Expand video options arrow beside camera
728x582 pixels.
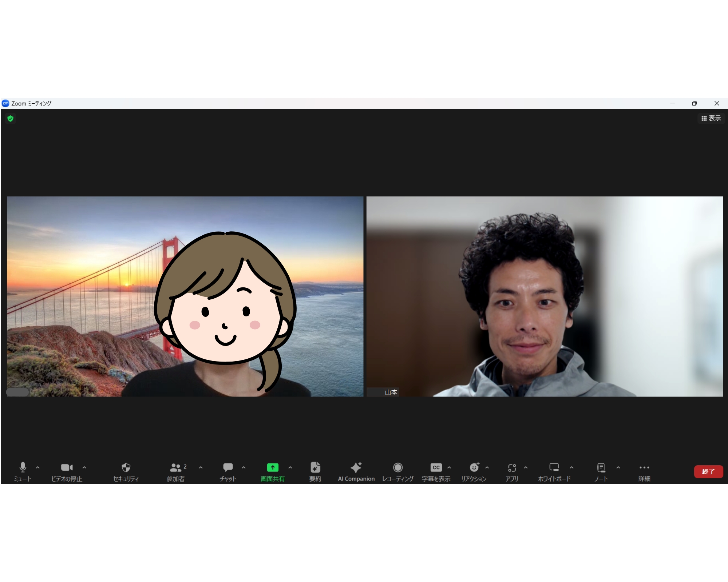[x=84, y=468]
